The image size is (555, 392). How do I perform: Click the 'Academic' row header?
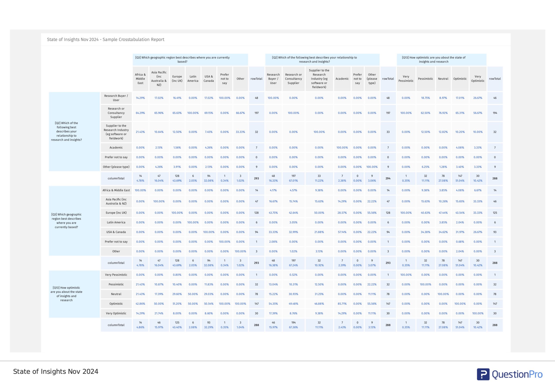[116, 147]
